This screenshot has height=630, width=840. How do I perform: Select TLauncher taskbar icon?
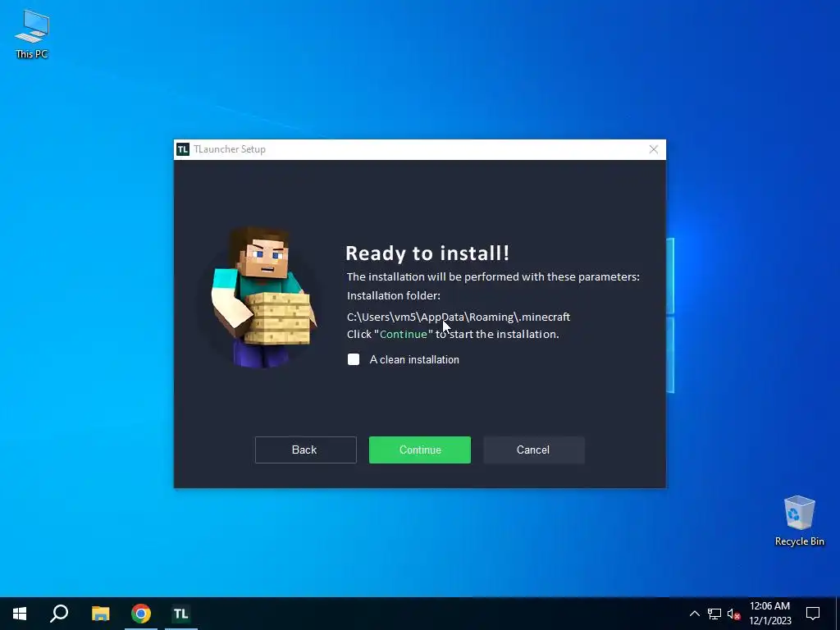181,614
